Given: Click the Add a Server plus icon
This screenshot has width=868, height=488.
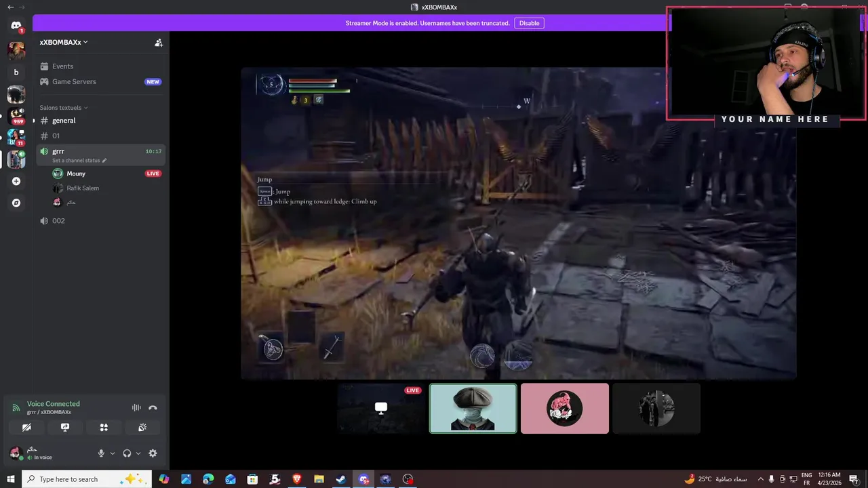Looking at the screenshot, I should click(16, 181).
